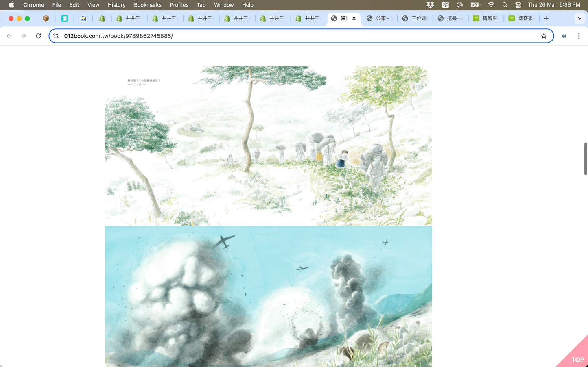Open the Bookmarks menu
The image size is (588, 367).
pyautogui.click(x=147, y=5)
